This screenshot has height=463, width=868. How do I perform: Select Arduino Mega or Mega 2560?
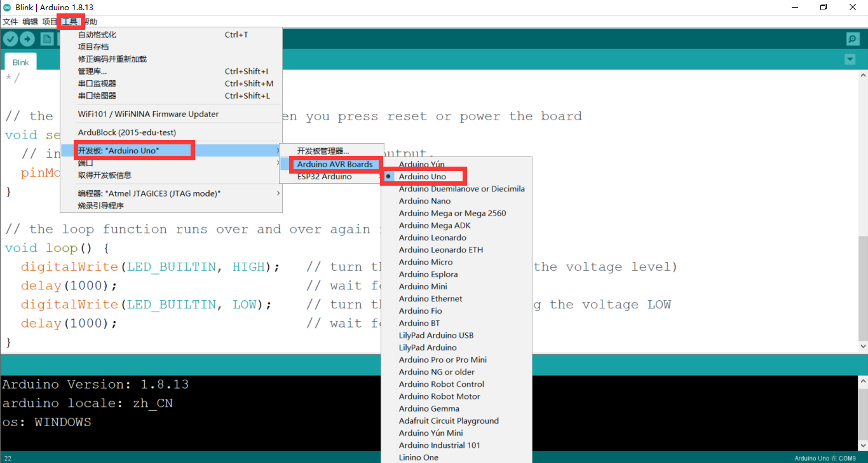[x=456, y=213]
